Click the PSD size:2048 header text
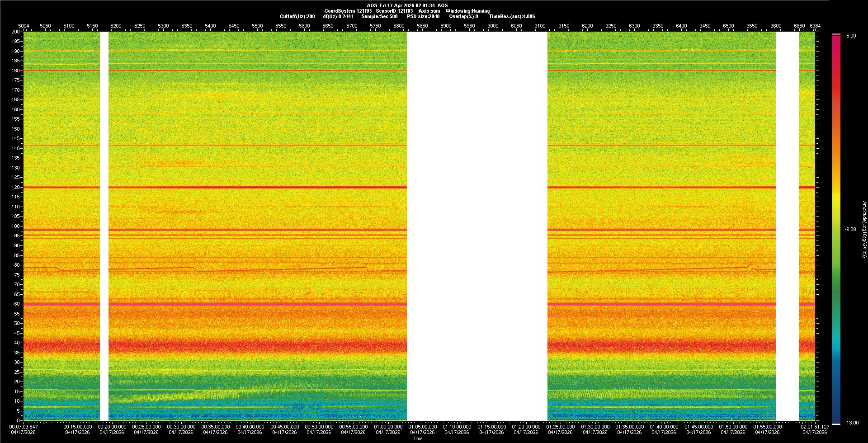 pyautogui.click(x=423, y=16)
